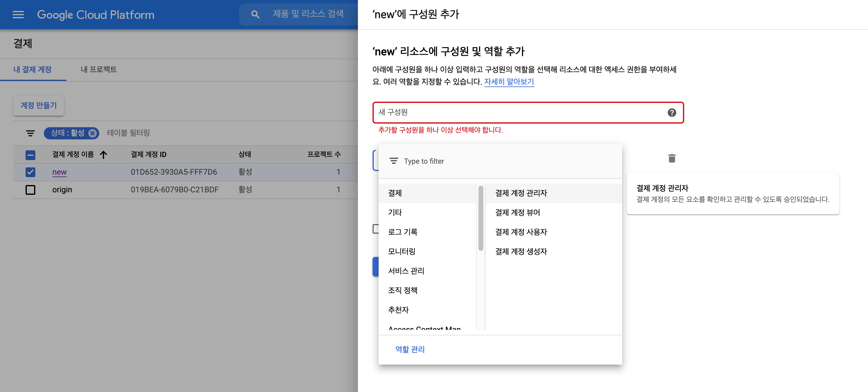This screenshot has height=392, width=868.
Task: Click the origin account name
Action: 62,189
